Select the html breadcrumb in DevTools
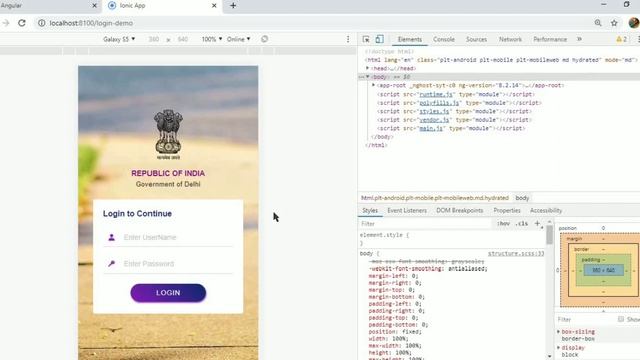Viewport: 640px width, 360px height. [435, 198]
